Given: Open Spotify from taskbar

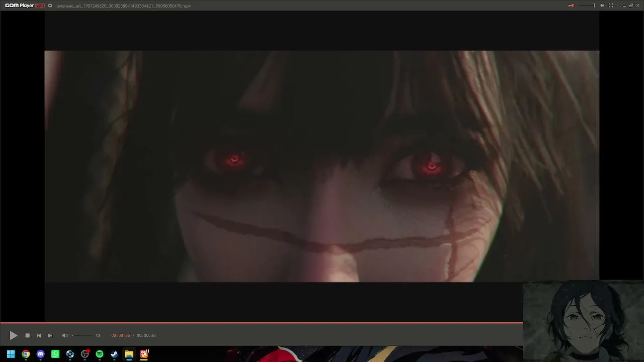Looking at the screenshot, I should tap(100, 354).
